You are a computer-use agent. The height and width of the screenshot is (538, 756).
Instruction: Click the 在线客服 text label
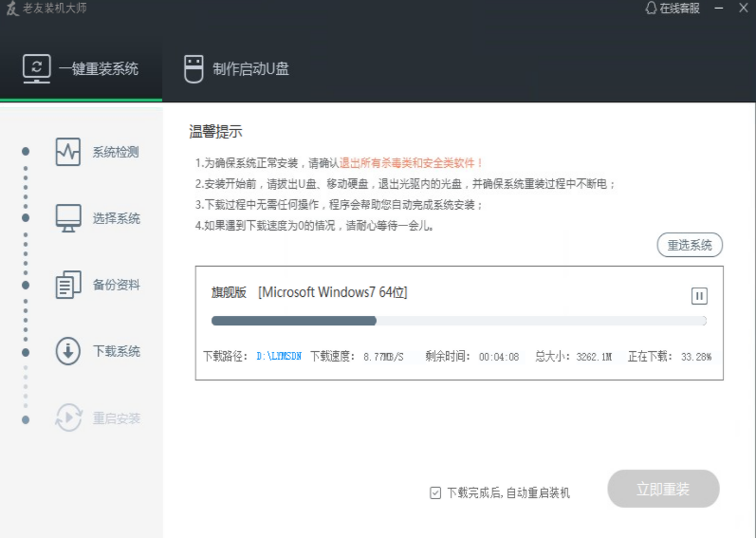680,9
